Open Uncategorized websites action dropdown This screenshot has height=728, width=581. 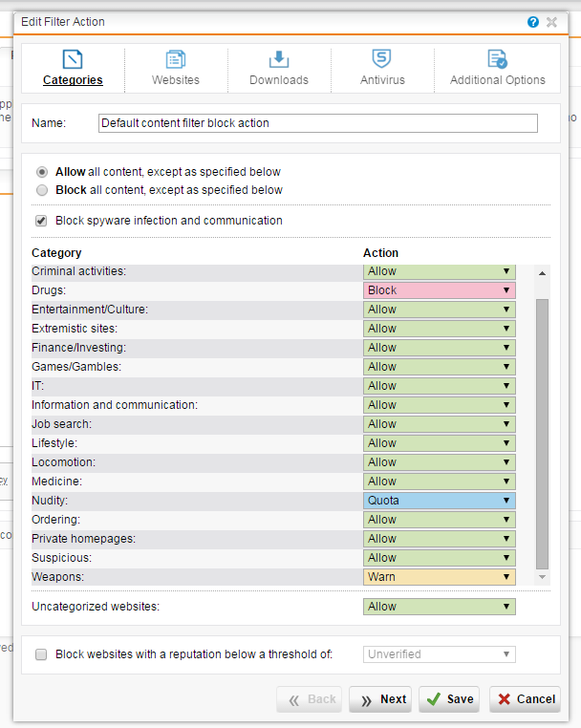(439, 607)
